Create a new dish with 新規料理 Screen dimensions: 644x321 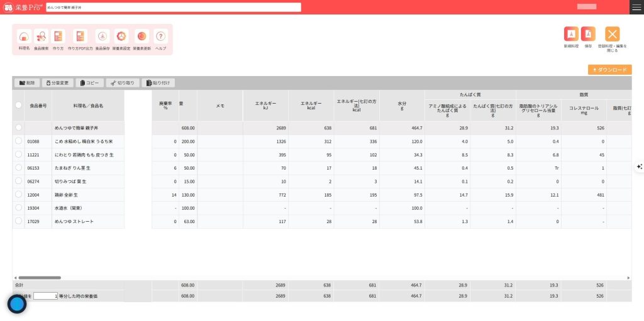click(x=571, y=35)
